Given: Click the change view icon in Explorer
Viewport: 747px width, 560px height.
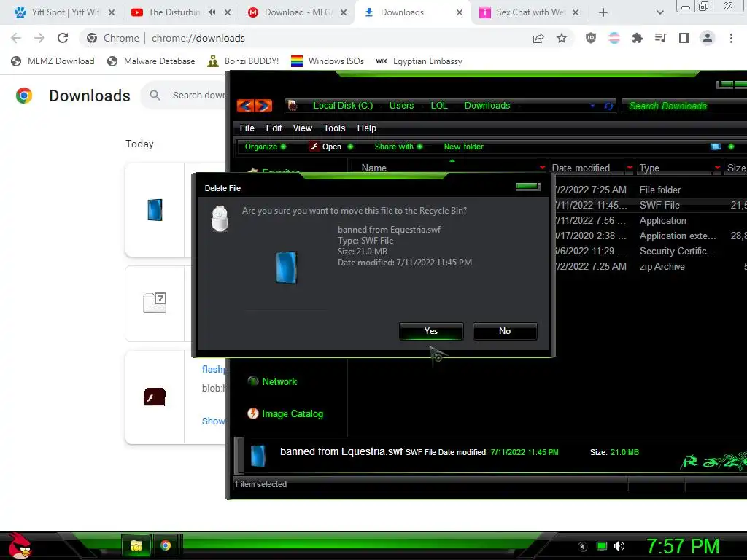Looking at the screenshot, I should point(716,147).
